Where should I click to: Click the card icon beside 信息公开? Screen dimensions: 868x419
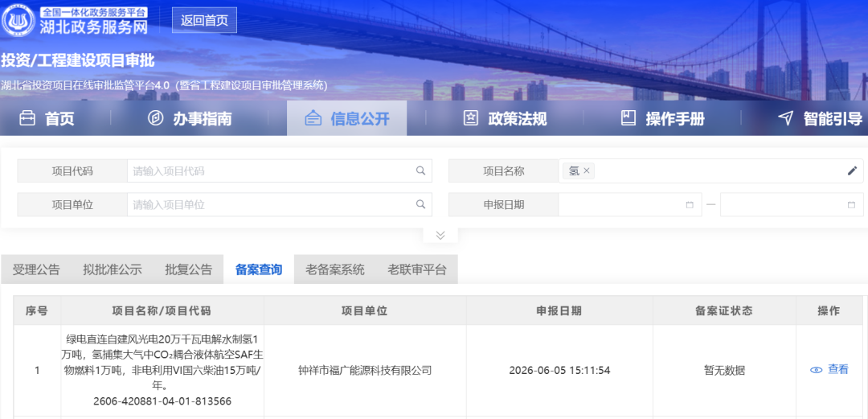tap(313, 118)
